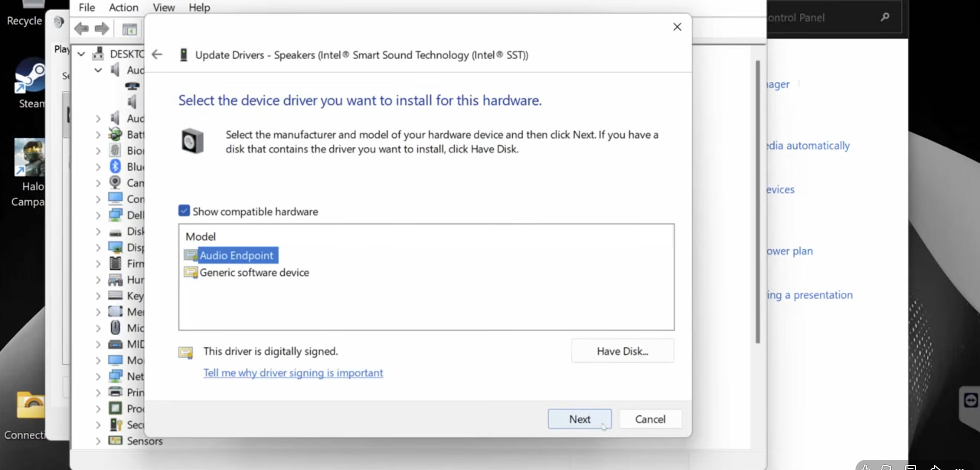The height and width of the screenshot is (470, 980).
Task: Select the Mice category icon
Action: coord(115,327)
